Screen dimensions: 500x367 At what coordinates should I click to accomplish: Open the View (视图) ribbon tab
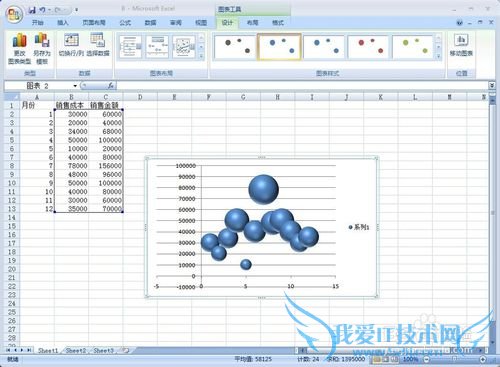coord(201,23)
